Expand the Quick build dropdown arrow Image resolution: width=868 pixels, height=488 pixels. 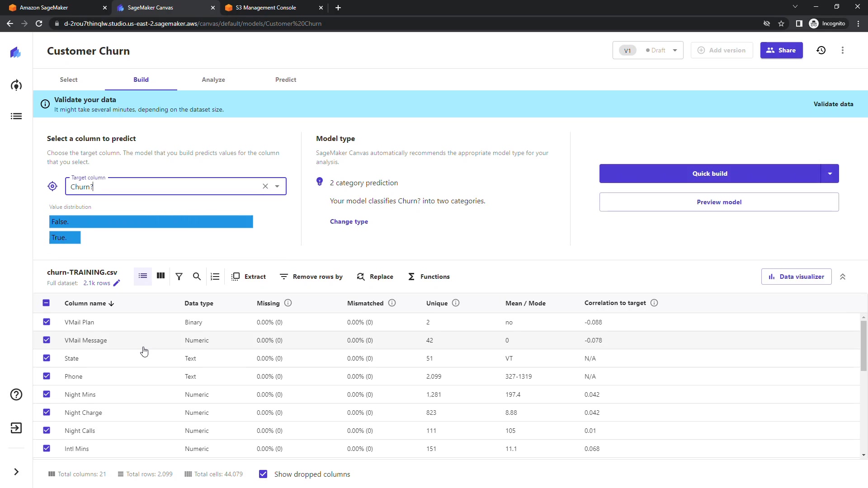pyautogui.click(x=830, y=174)
